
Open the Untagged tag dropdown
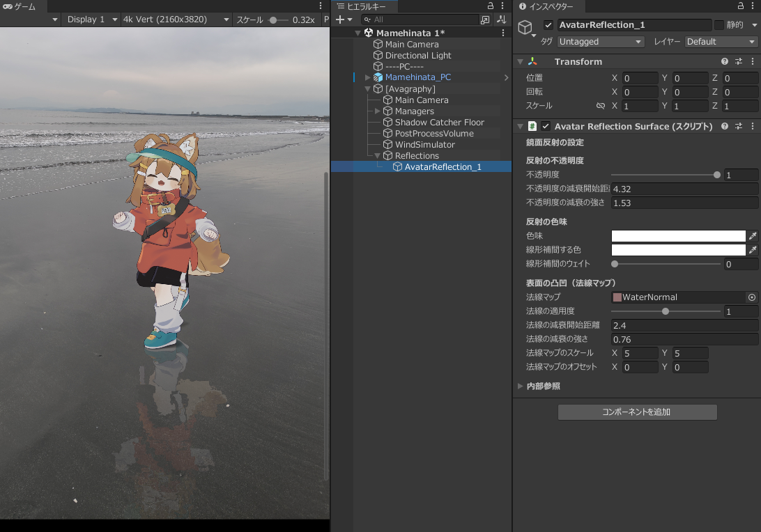click(x=600, y=42)
